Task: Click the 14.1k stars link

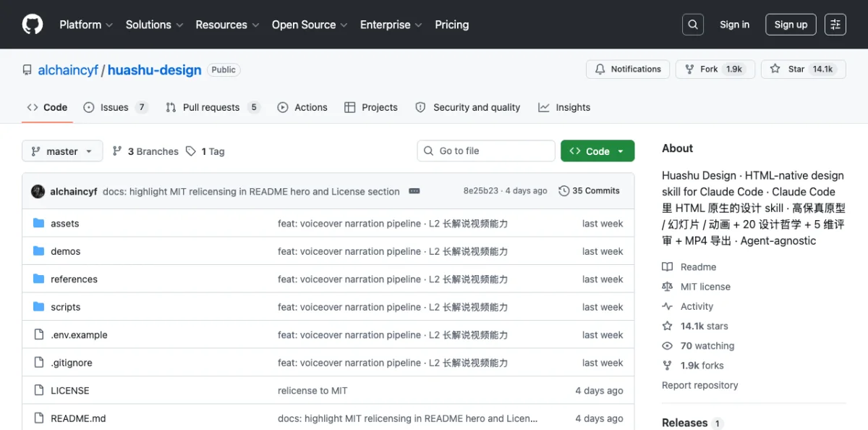Action: 705,326
